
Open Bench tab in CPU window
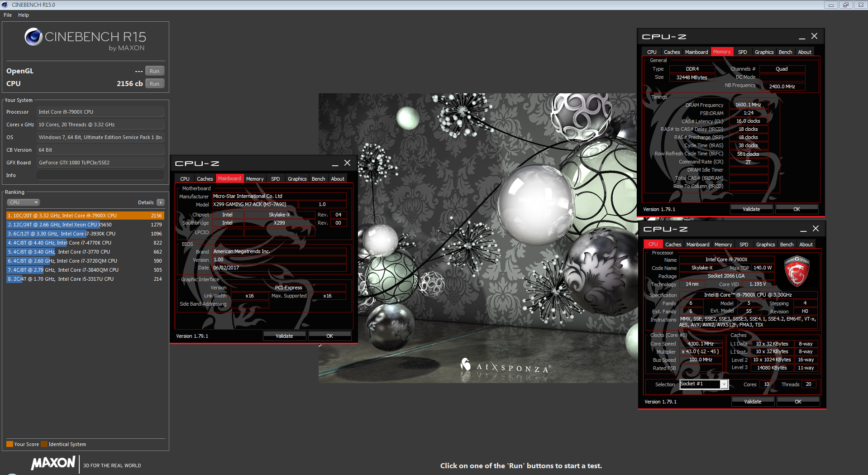click(787, 245)
